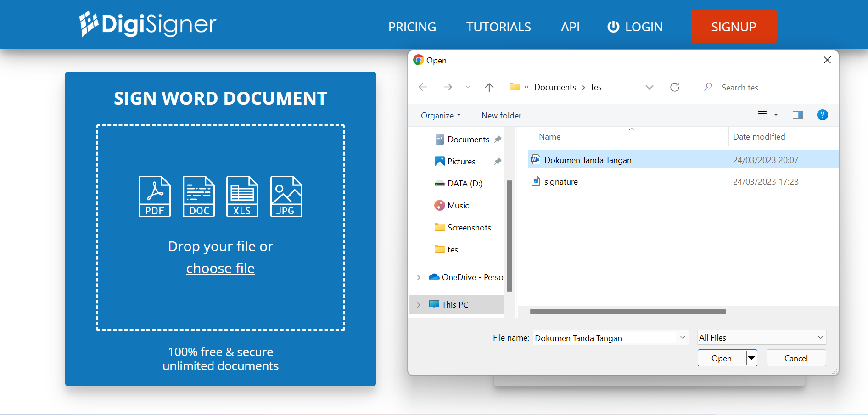
Task: Expand the address bar path dropdown
Action: pos(650,87)
